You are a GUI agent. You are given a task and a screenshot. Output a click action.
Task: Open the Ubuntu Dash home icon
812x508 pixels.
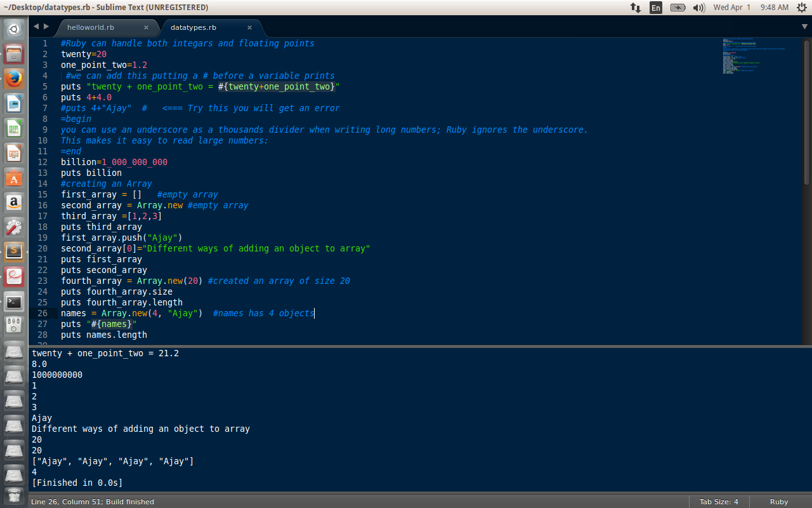pos(13,29)
